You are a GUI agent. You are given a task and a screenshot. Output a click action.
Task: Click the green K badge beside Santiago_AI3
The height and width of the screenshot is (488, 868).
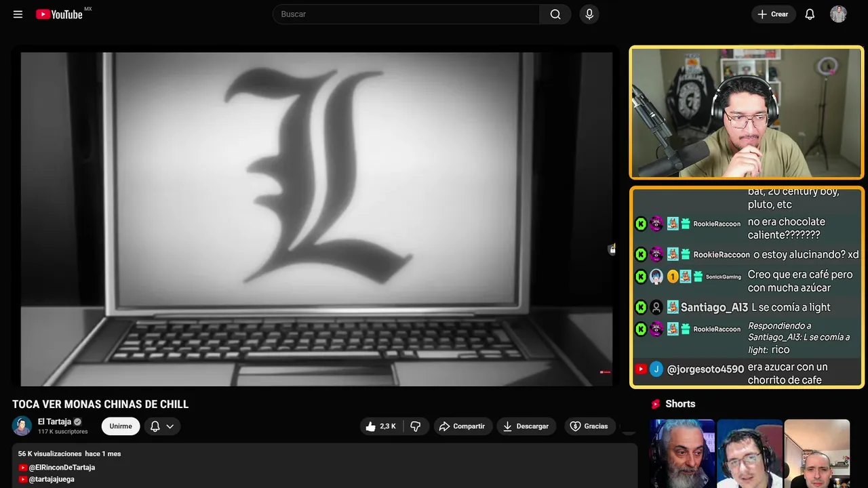pos(641,308)
